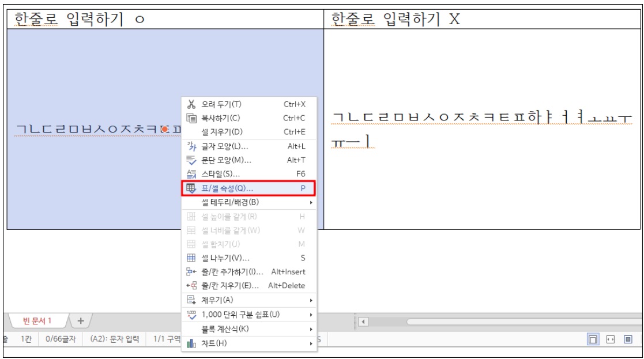Viewport: 644px width, 359px height.
Task: Click 1/1 구역 status bar entry
Action: pyautogui.click(x=167, y=339)
